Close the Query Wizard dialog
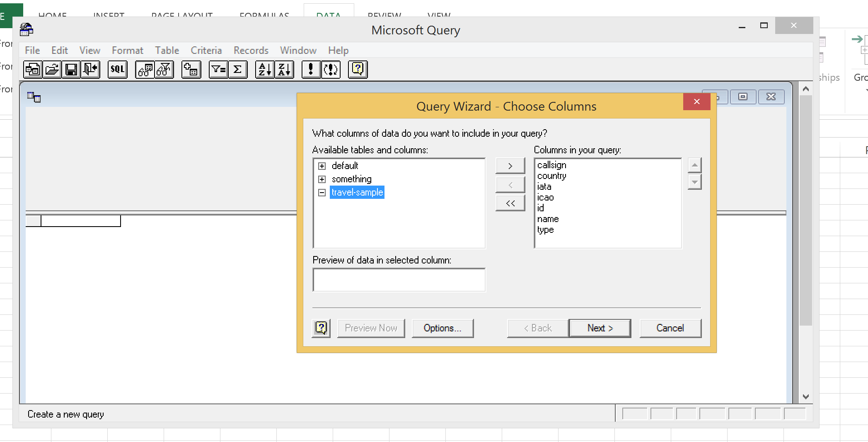Image resolution: width=868 pixels, height=442 pixels. [696, 102]
